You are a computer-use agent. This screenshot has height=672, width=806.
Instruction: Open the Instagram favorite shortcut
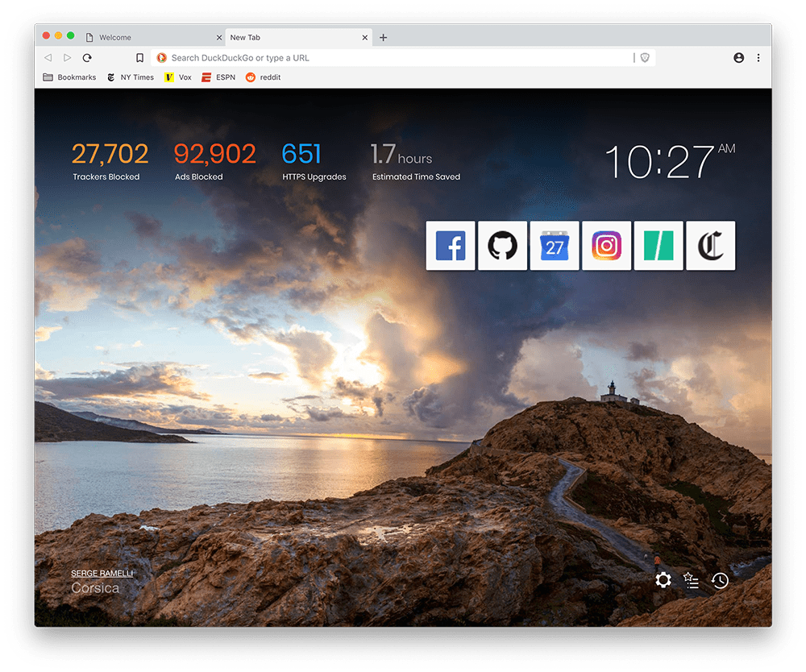606,246
